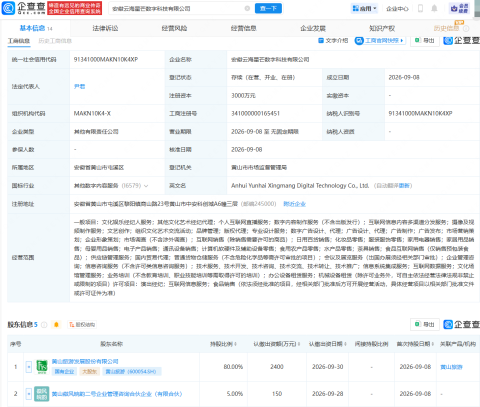Export business info with 导出 button
The image size is (480, 407).
point(425,41)
